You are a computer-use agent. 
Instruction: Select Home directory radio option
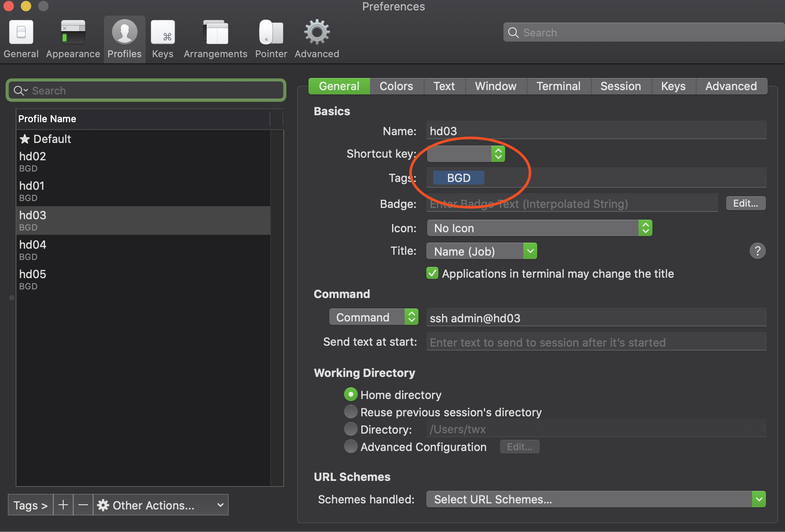(351, 395)
